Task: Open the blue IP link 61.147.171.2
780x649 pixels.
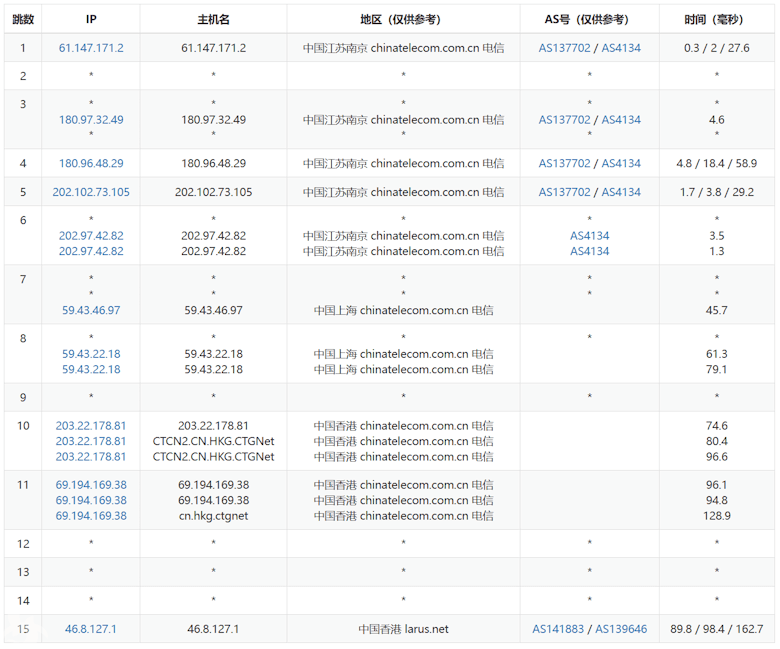Action: [91, 48]
